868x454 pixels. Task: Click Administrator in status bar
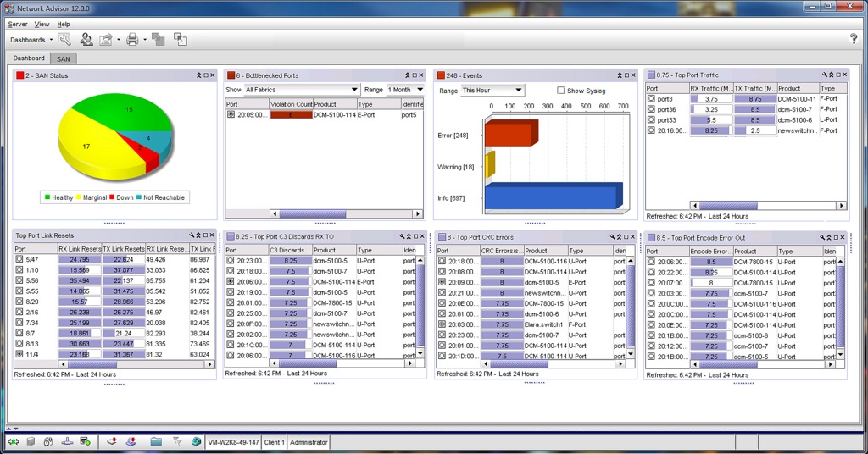tap(309, 442)
